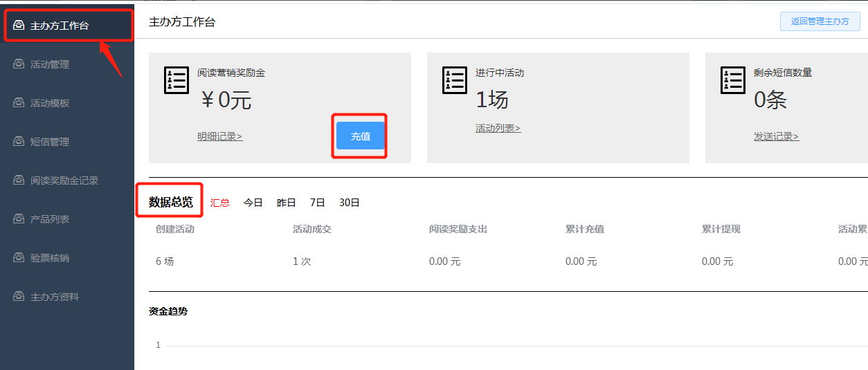Click the 活动模板 sidebar icon
868x370 pixels.
(19, 103)
